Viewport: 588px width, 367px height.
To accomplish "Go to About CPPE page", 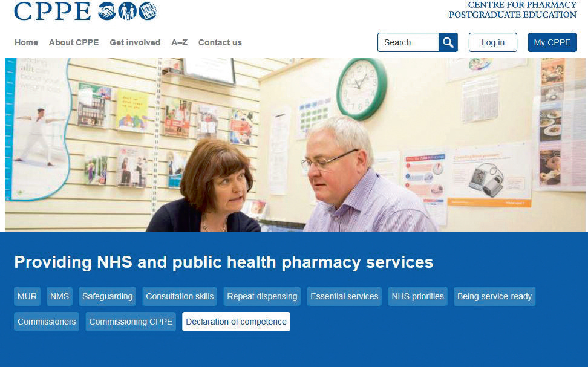I will tap(74, 42).
